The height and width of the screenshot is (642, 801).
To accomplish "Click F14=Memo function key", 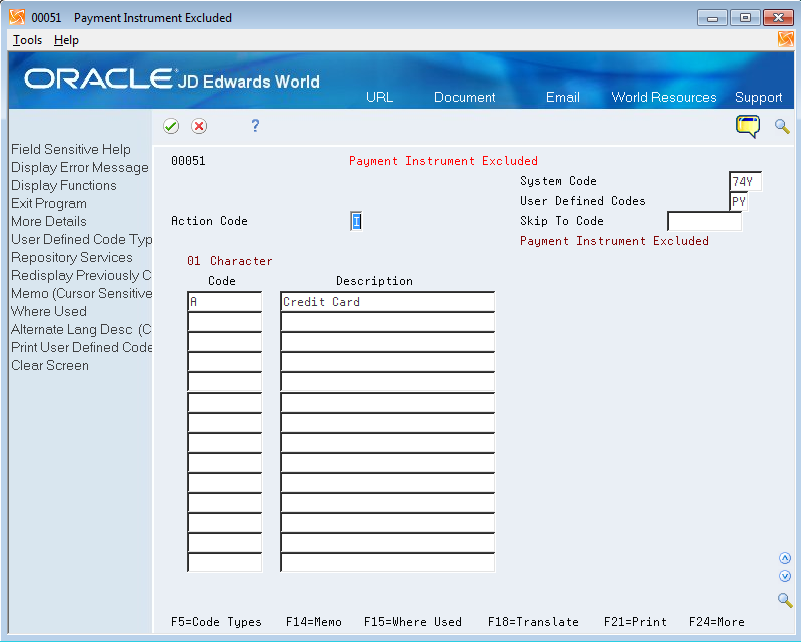I will [314, 622].
